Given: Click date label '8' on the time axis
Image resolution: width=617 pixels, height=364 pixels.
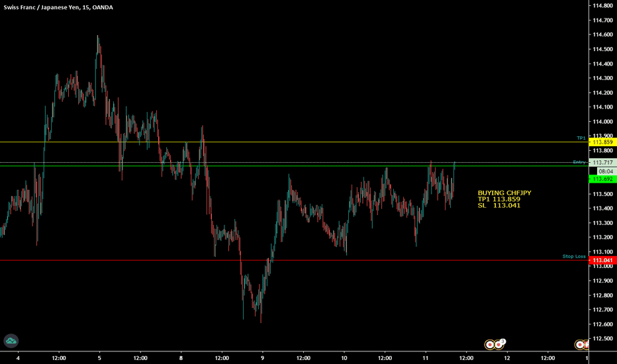Looking at the screenshot, I should [181, 358].
